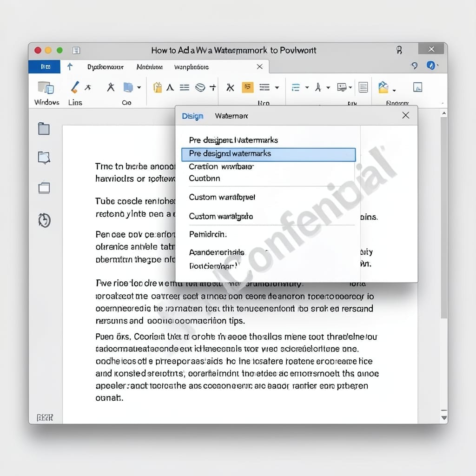Click the gray list-lines icon beside orange button
This screenshot has width=476, height=476.
pyautogui.click(x=264, y=87)
